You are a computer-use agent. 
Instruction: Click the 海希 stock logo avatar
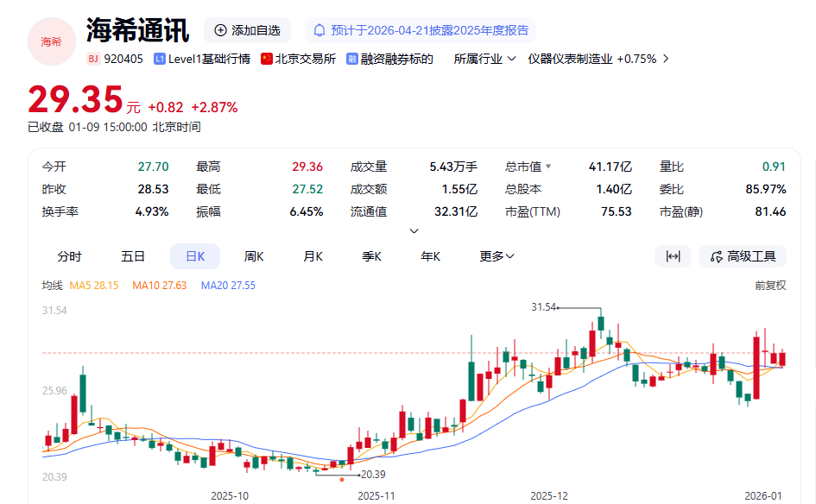click(x=52, y=41)
